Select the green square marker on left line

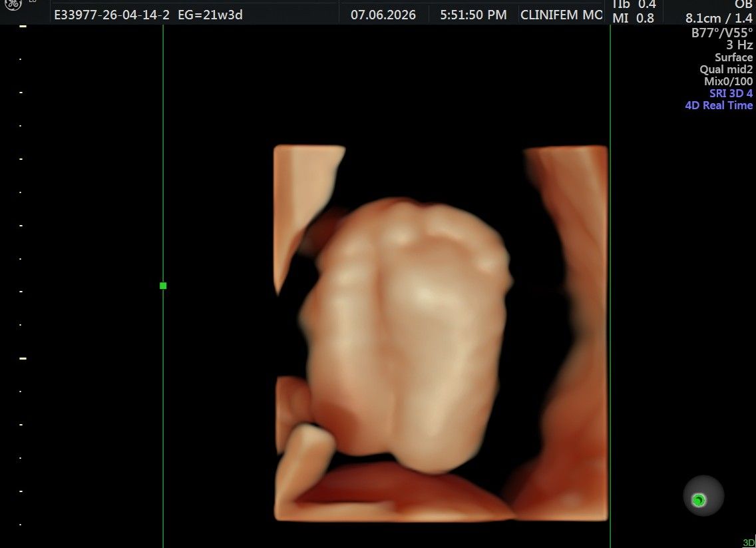pos(163,286)
